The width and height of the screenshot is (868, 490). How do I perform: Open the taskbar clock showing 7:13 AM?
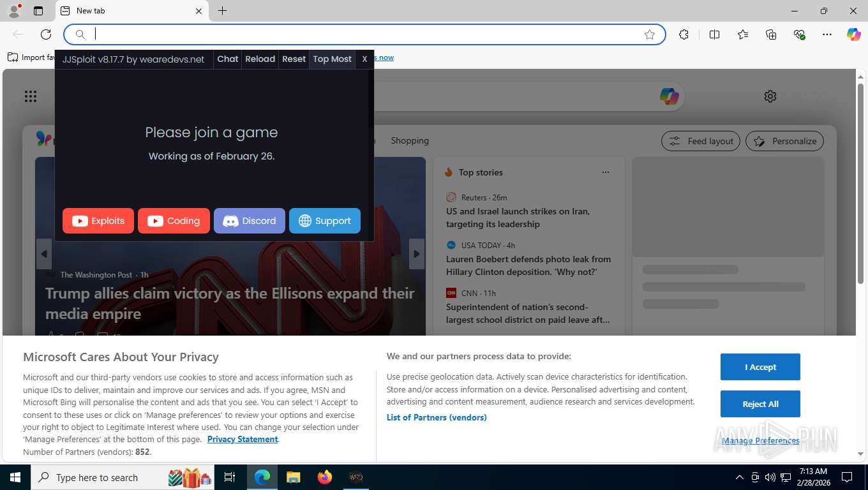[813, 477]
